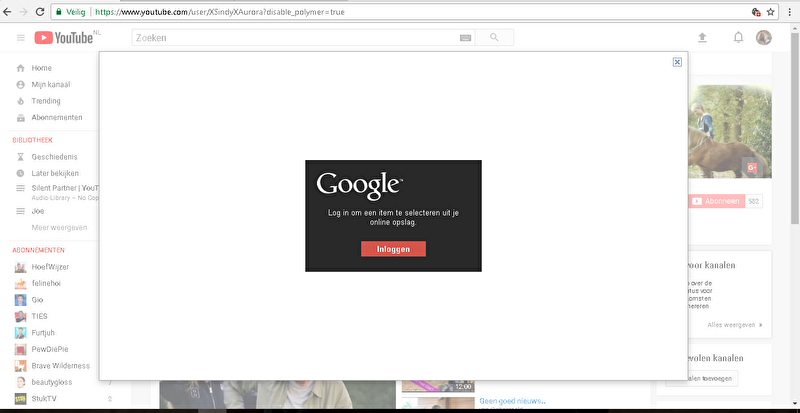Open the hamburger guide menu
The height and width of the screenshot is (413, 800).
click(x=20, y=38)
